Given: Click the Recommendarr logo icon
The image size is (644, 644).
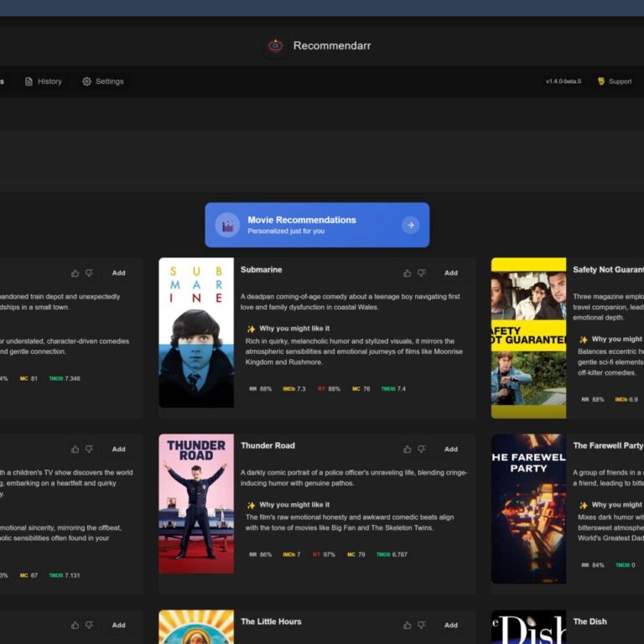Looking at the screenshot, I should coord(276,45).
